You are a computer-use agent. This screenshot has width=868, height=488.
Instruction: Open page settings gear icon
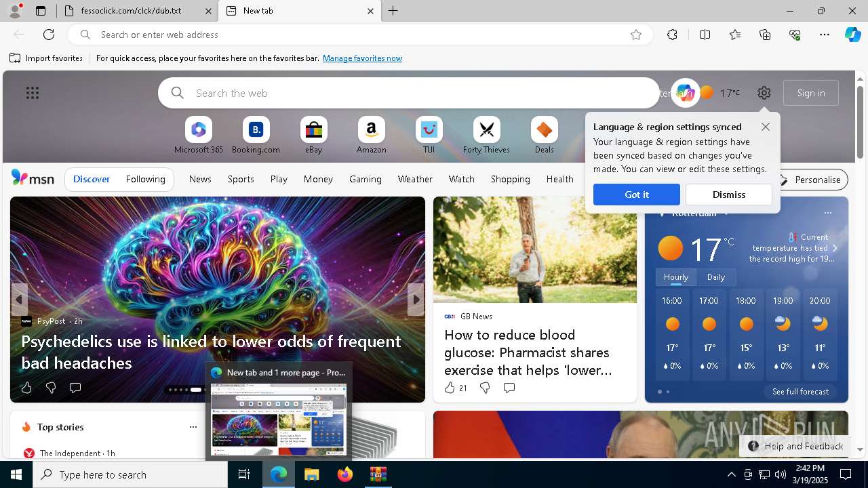764,93
